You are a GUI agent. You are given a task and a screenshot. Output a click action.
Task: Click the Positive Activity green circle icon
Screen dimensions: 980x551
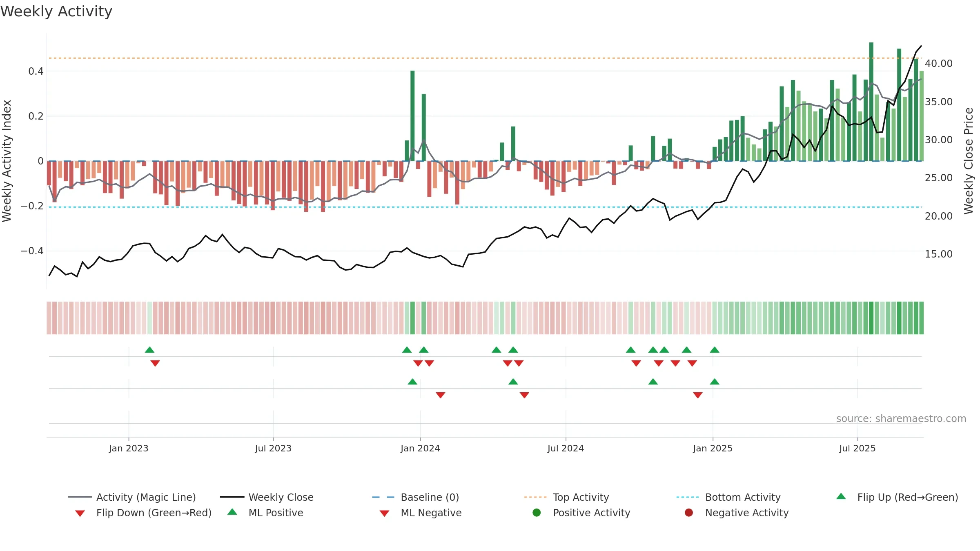coord(537,512)
